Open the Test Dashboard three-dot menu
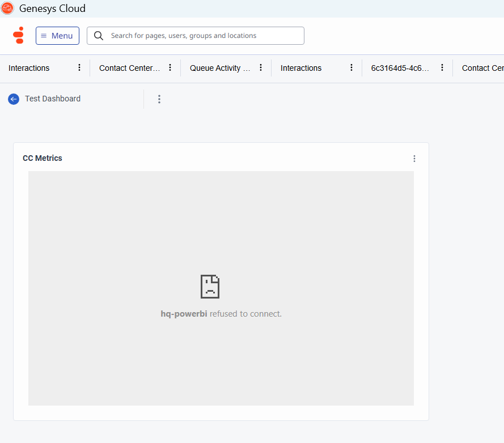Screen dimensions: 504x443 click(x=159, y=99)
